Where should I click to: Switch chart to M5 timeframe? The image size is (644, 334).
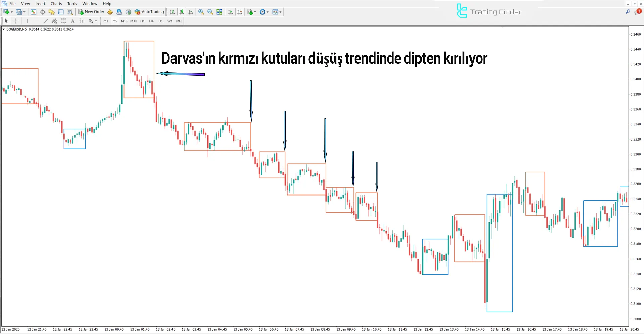[x=115, y=21]
